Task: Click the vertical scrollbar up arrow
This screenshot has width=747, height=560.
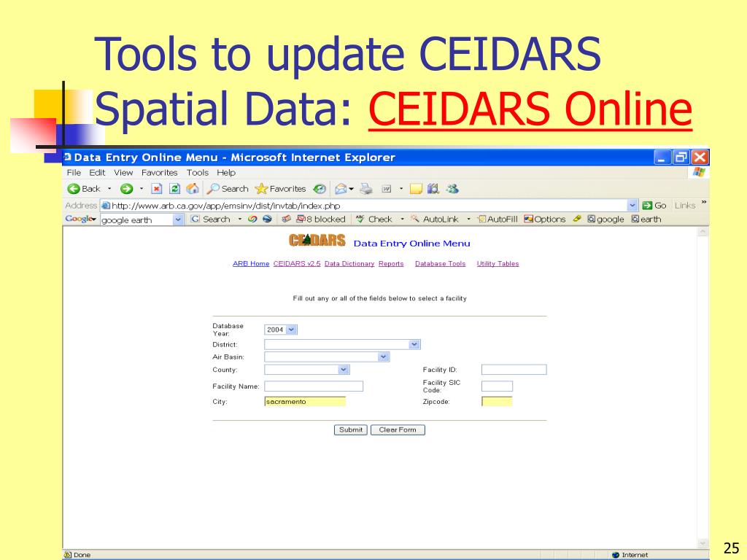Action: pos(703,233)
